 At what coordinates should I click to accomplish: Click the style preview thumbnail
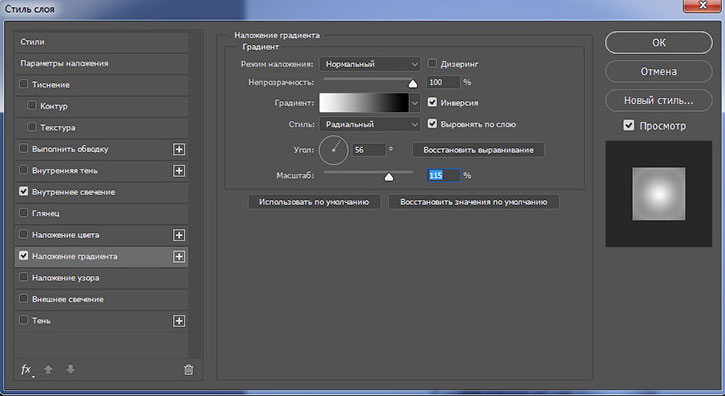(x=659, y=194)
